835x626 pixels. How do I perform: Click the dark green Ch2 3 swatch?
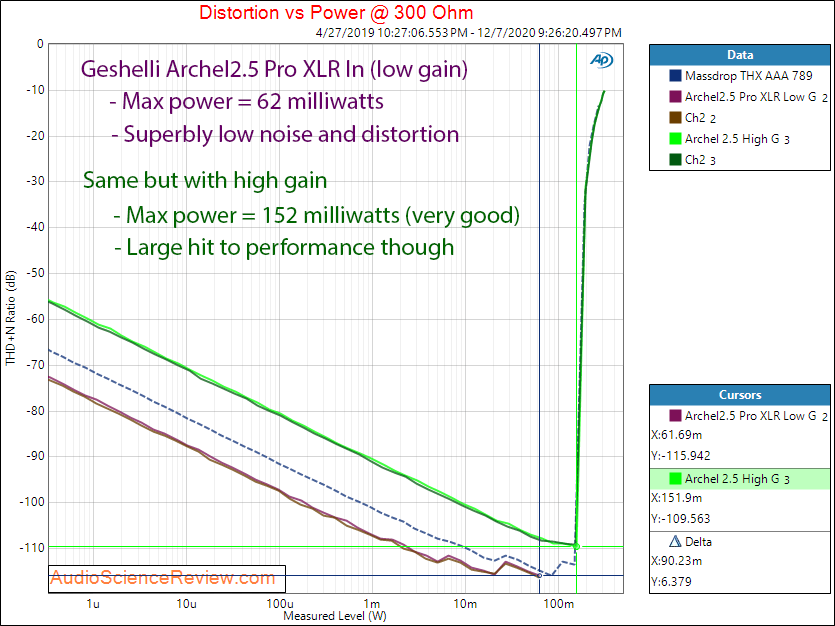pyautogui.click(x=675, y=159)
